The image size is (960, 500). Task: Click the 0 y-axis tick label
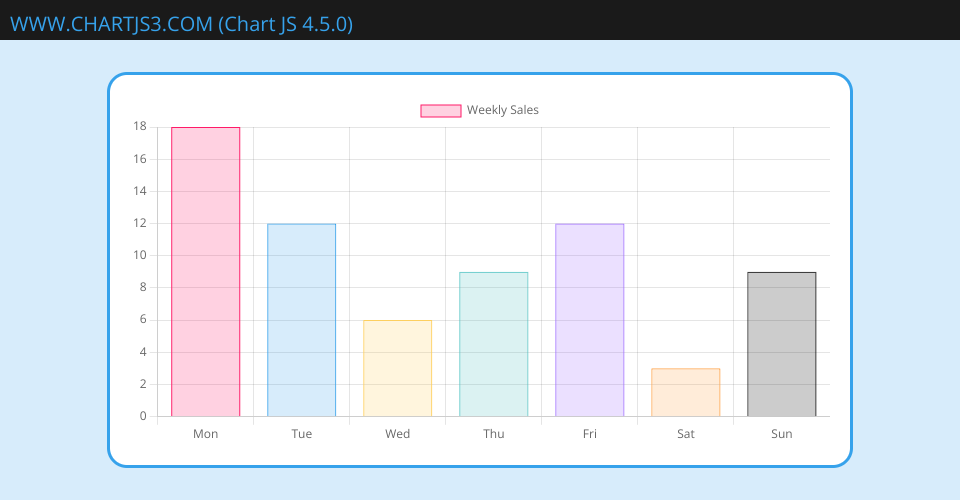pyautogui.click(x=143, y=416)
